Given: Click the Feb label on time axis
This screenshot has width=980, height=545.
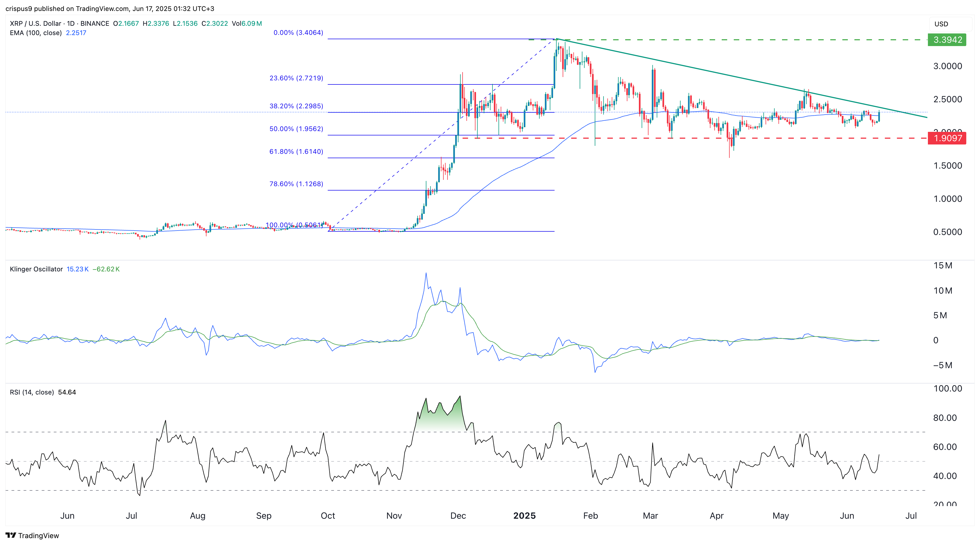Looking at the screenshot, I should click(590, 516).
